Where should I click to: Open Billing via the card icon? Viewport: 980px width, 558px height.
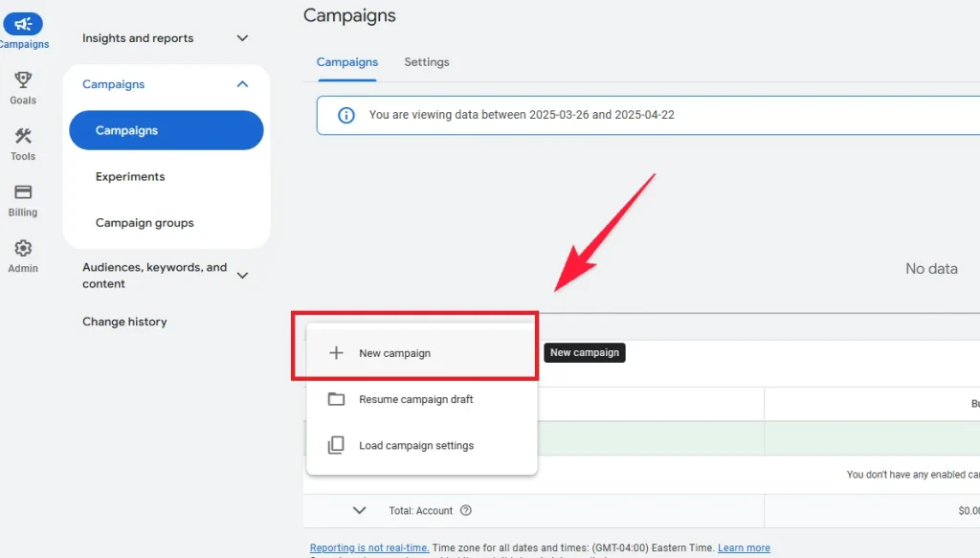[22, 192]
